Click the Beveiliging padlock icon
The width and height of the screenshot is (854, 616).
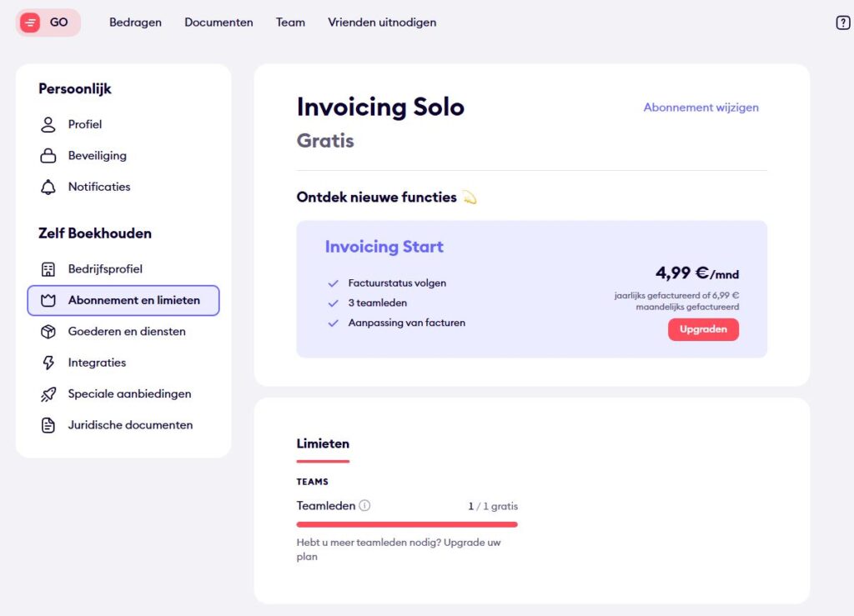[48, 156]
